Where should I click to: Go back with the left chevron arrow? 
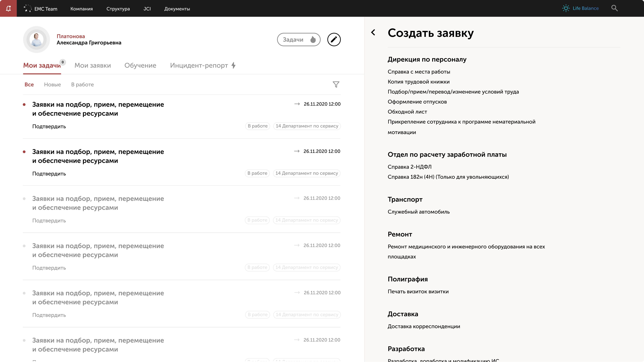(373, 32)
